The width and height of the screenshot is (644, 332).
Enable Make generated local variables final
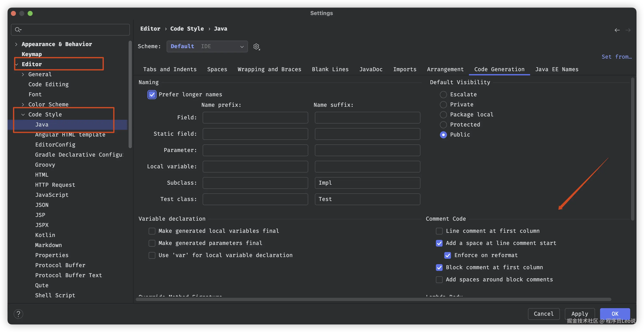152,231
